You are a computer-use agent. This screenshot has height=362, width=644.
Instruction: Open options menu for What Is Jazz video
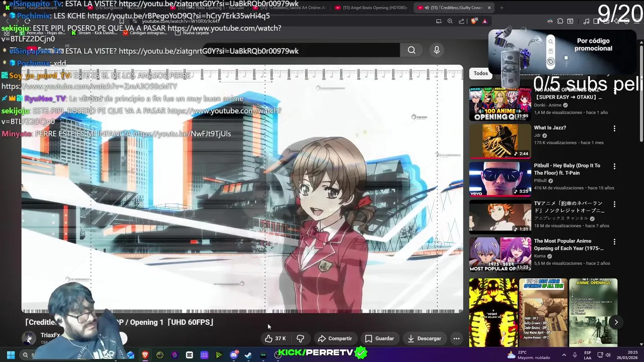coord(614,128)
